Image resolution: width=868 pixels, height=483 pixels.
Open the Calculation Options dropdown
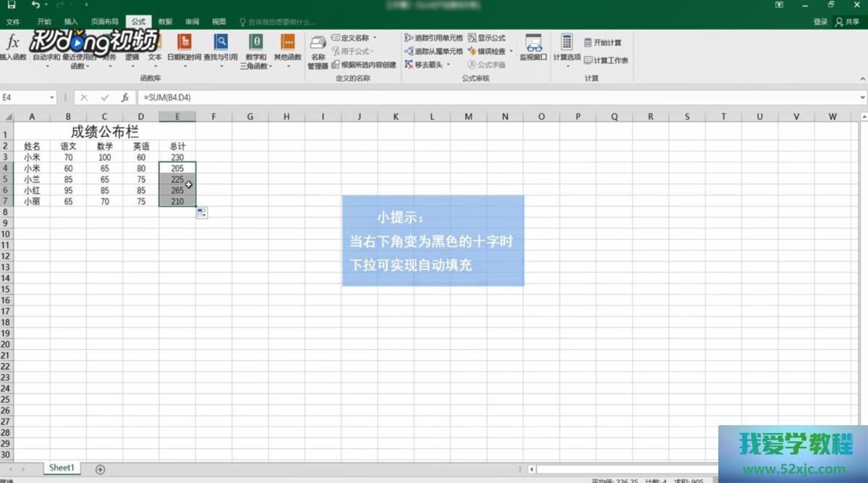coord(566,49)
